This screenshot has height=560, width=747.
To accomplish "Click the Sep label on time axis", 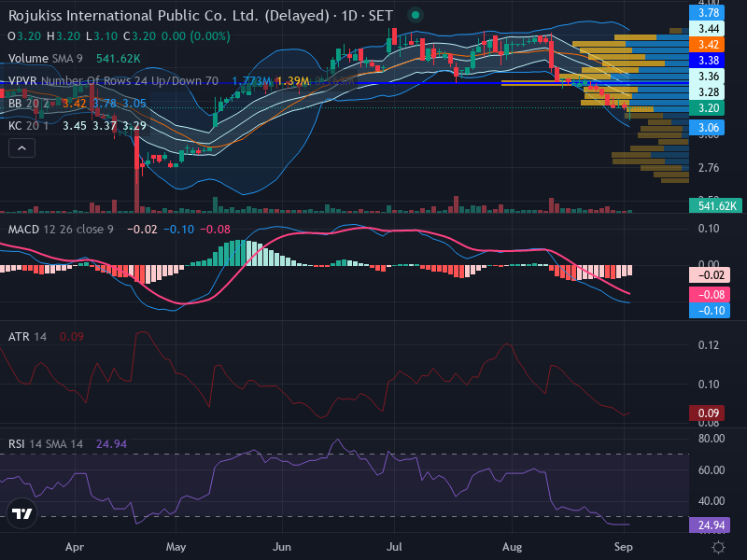I will tap(624, 547).
